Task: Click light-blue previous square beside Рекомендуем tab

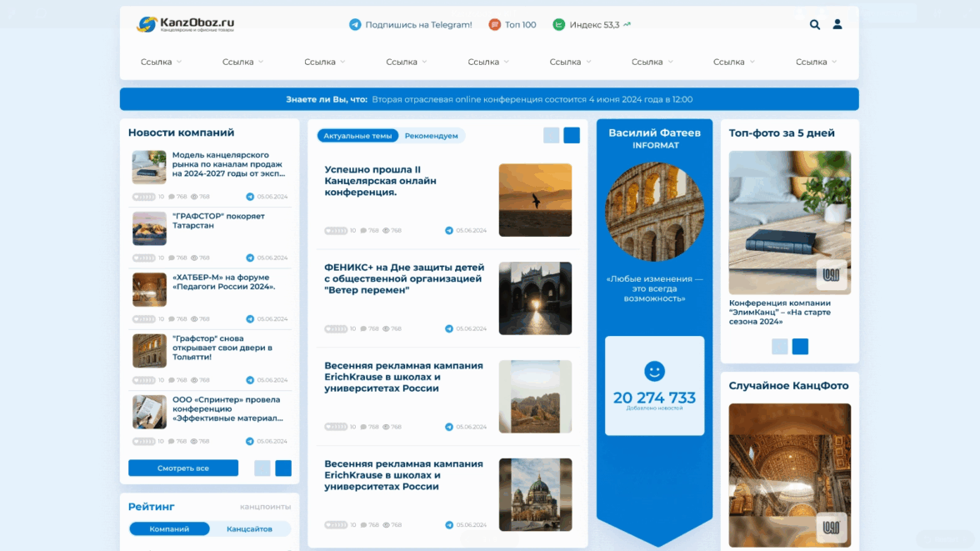Action: [552, 136]
